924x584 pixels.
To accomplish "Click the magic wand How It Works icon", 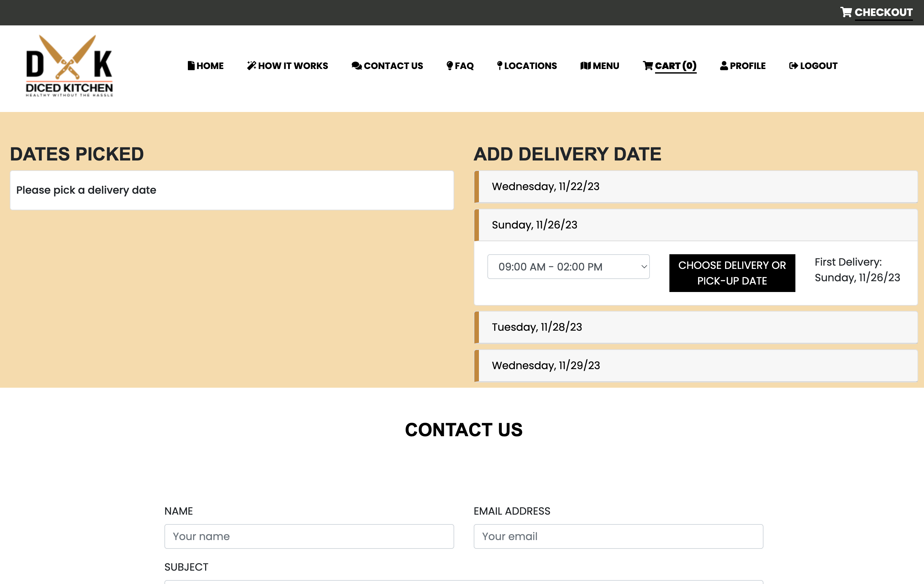I will 251,66.
